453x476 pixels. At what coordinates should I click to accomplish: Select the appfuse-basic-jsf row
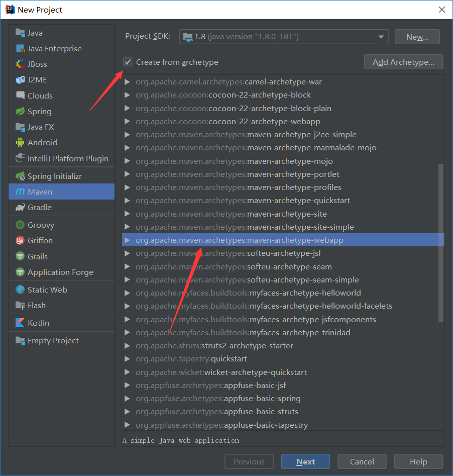pyautogui.click(x=283, y=385)
